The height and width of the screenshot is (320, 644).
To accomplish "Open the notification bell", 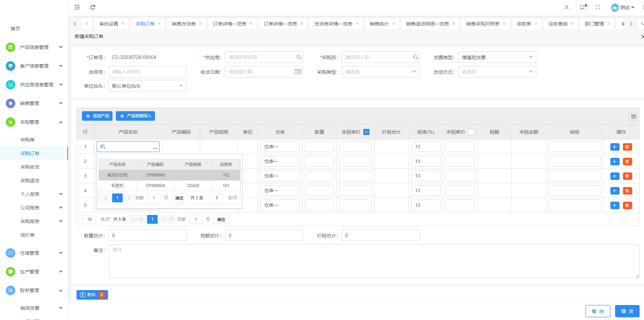I will [x=582, y=7].
